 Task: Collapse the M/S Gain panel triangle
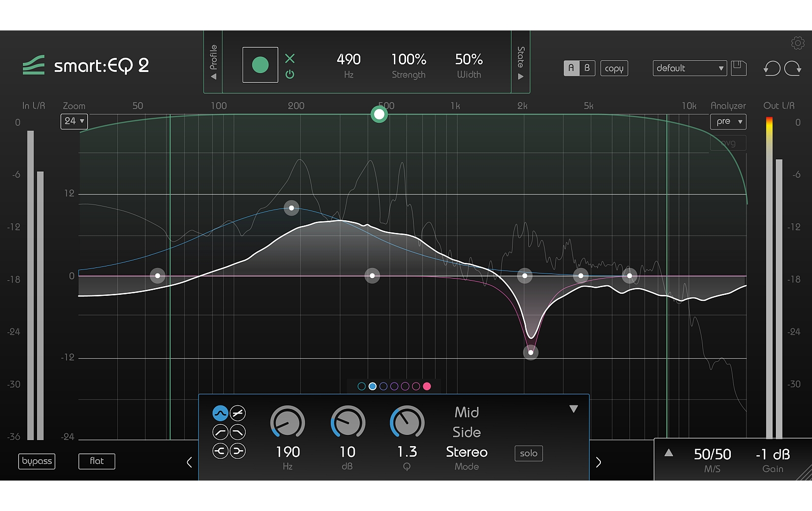point(669,453)
